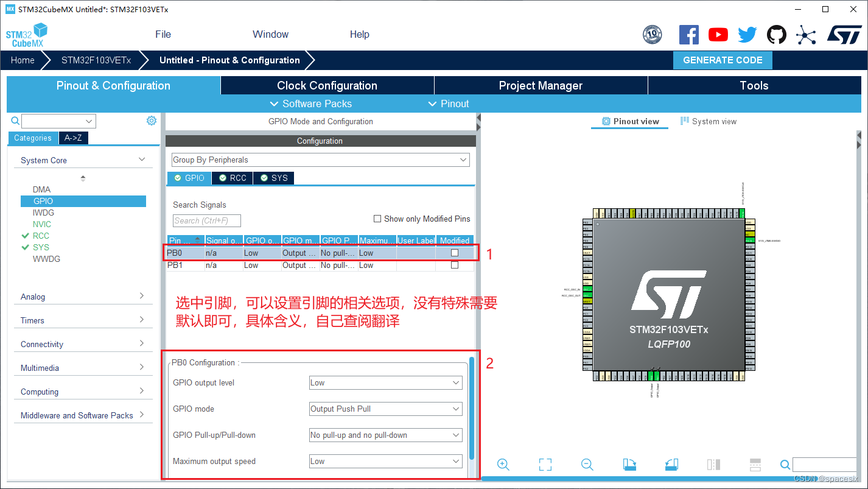868x489 pixels.
Task: Open the File menu
Action: (x=163, y=34)
